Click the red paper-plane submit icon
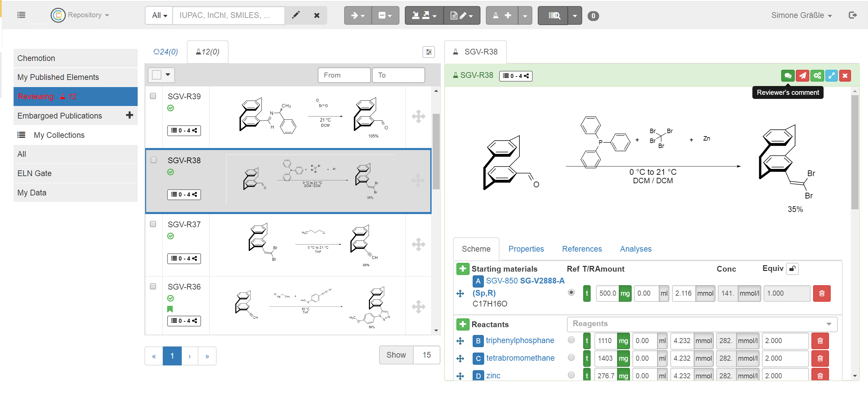 click(x=802, y=76)
